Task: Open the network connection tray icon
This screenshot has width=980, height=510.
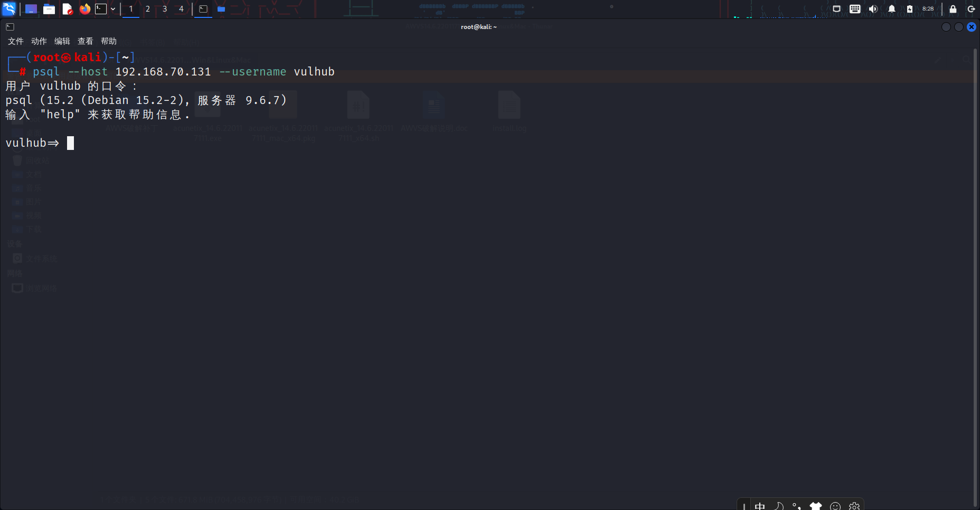Action: pos(836,9)
